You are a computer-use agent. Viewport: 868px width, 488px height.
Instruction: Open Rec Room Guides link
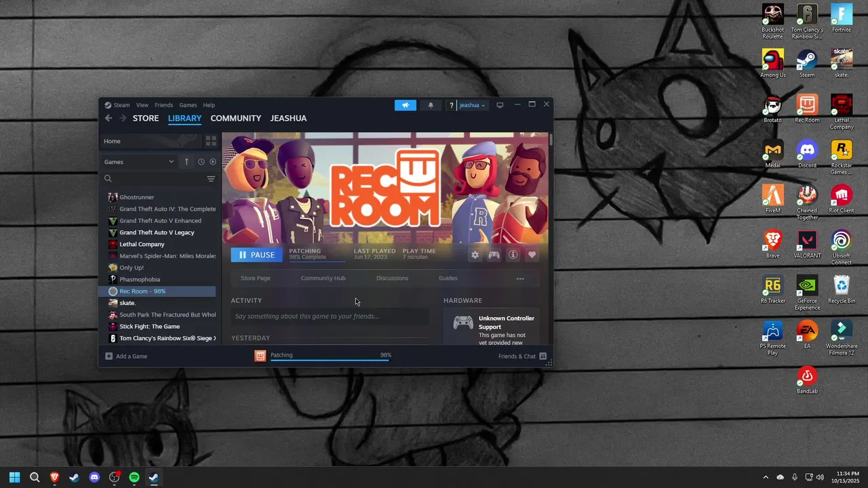[x=448, y=279]
